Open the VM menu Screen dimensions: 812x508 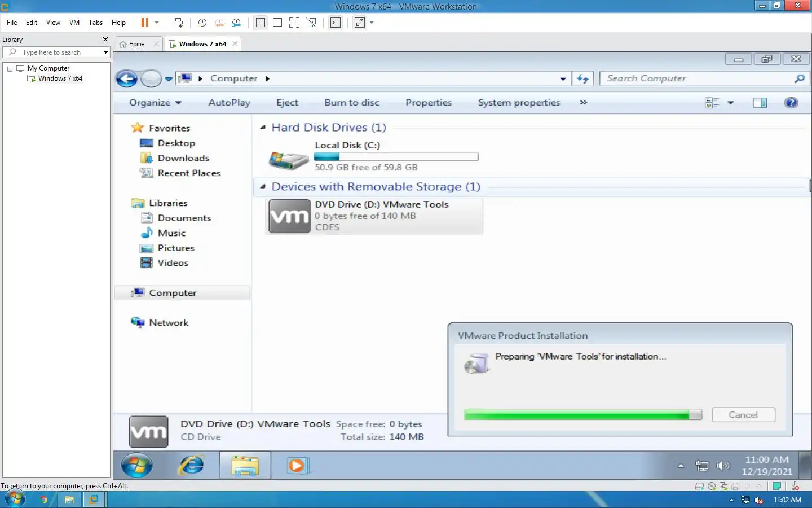(x=74, y=23)
